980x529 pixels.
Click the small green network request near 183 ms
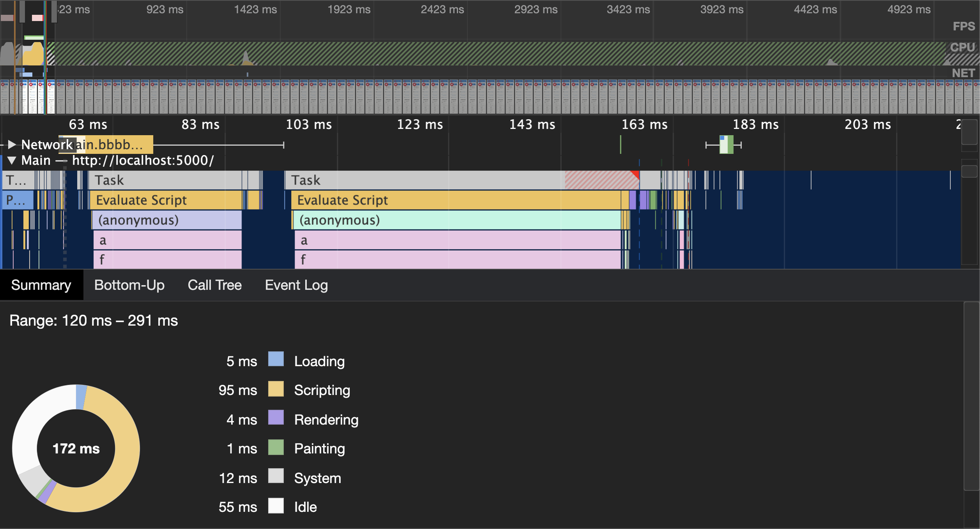point(726,145)
